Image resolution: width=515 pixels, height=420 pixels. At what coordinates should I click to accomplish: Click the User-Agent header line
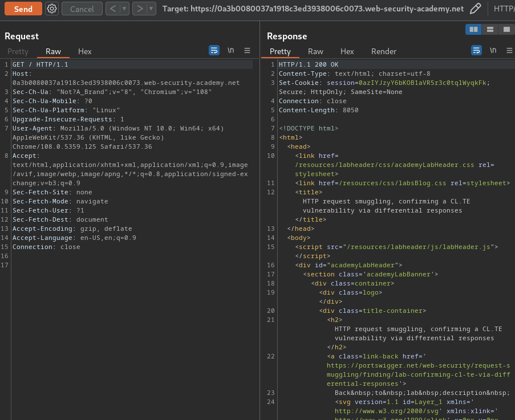pos(118,137)
